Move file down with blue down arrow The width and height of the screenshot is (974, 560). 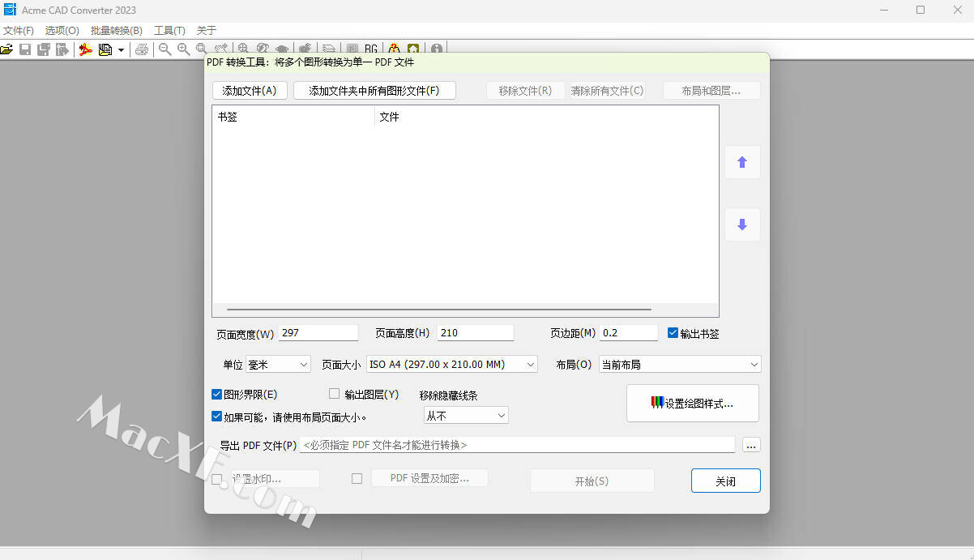coord(741,224)
